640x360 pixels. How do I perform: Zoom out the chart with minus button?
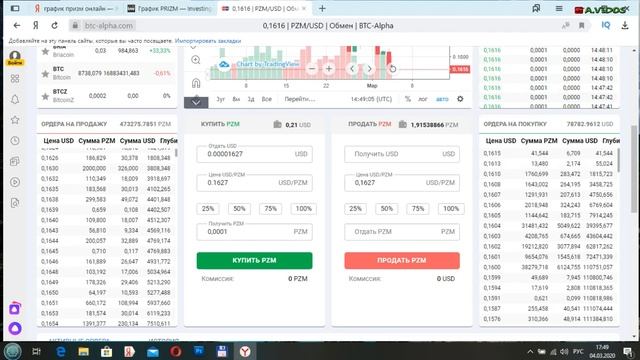pos(311,69)
